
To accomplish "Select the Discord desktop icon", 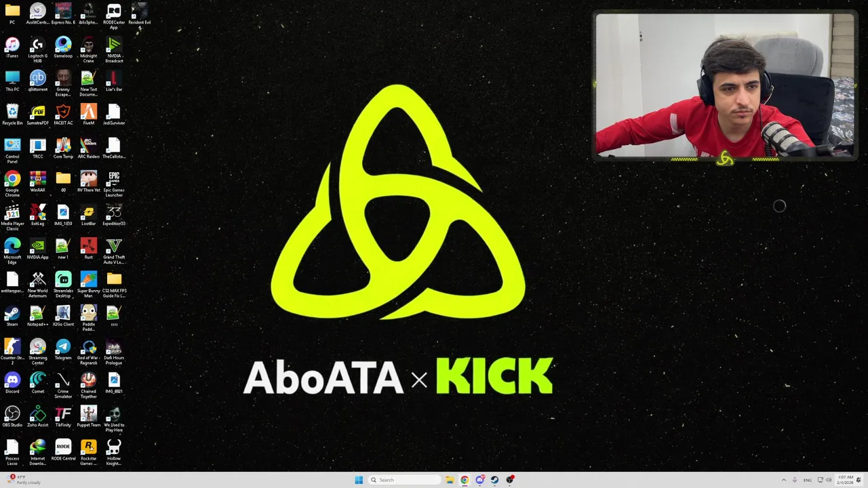I will pos(12,383).
